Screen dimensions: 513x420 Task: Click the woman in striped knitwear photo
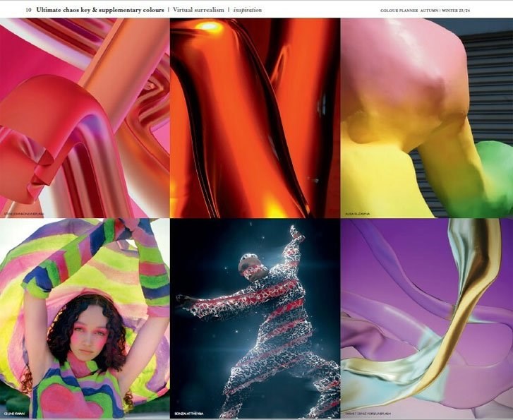(85, 318)
